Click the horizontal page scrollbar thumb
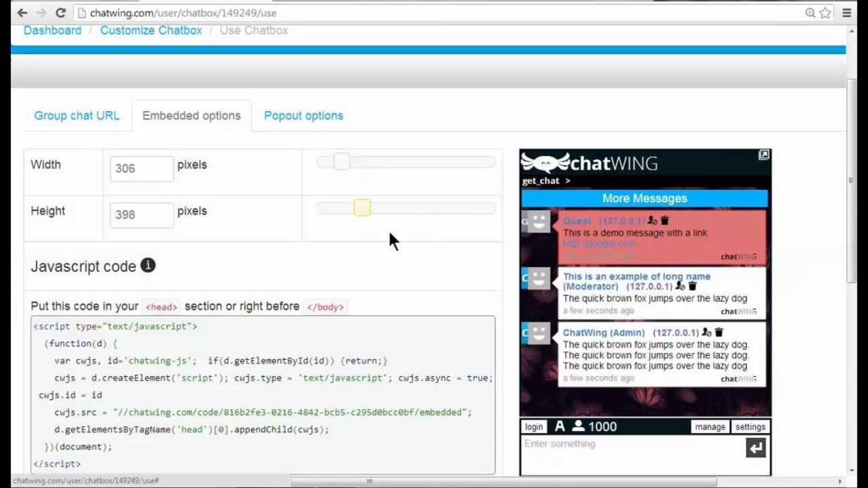The image size is (868, 488). [x=504, y=481]
